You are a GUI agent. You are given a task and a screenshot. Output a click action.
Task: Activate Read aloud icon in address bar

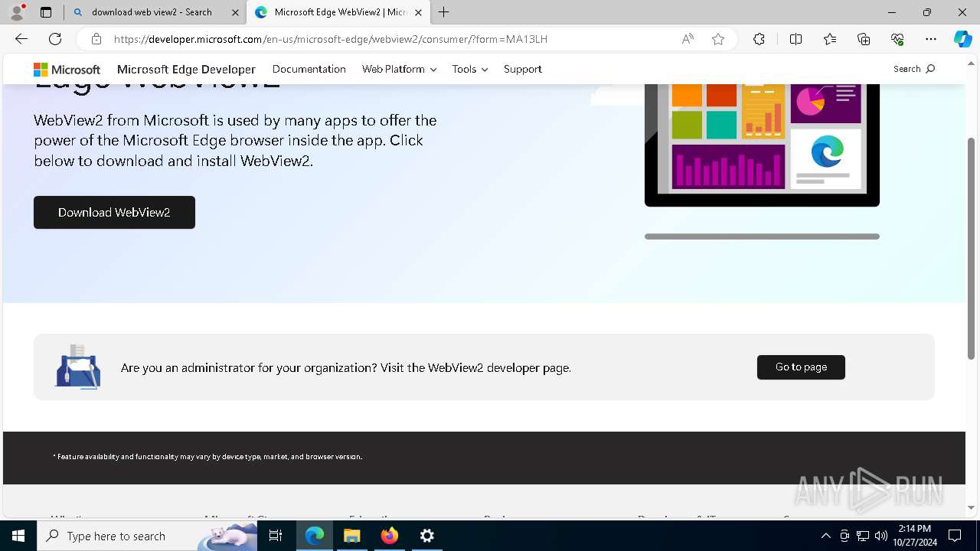pyautogui.click(x=688, y=39)
